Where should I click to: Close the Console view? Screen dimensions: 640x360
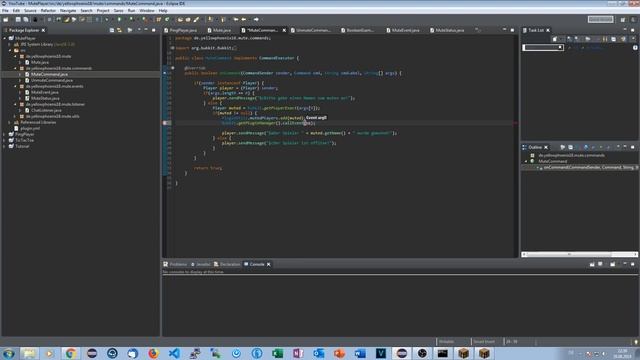[269, 264]
